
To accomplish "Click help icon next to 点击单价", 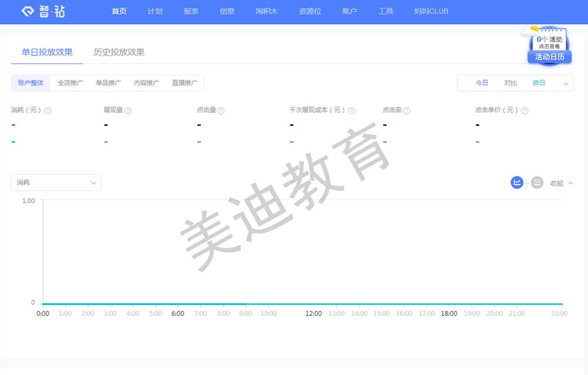I will (x=524, y=111).
